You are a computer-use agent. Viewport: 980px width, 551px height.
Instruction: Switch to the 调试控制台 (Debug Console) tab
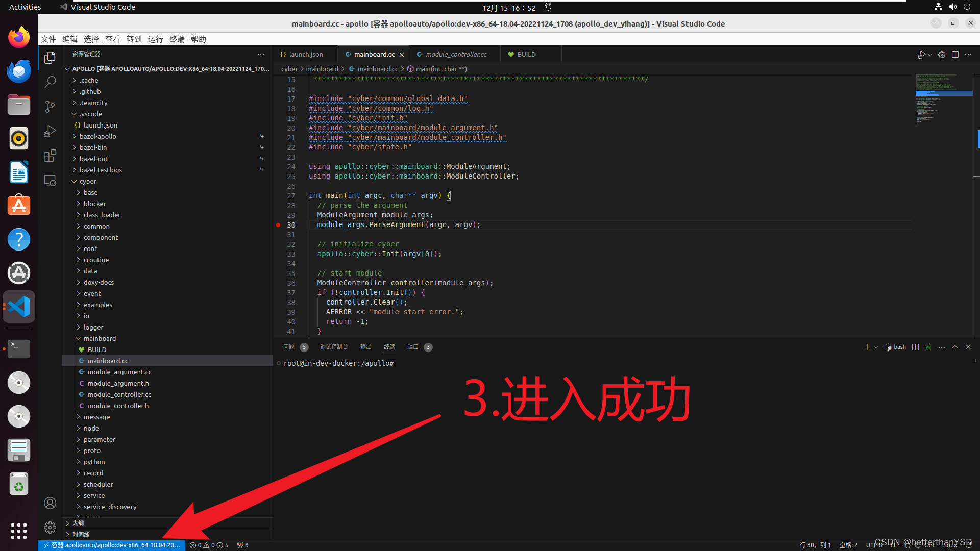click(x=334, y=347)
